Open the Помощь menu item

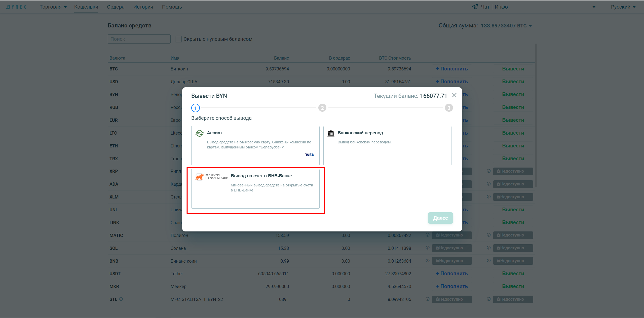coord(172,7)
